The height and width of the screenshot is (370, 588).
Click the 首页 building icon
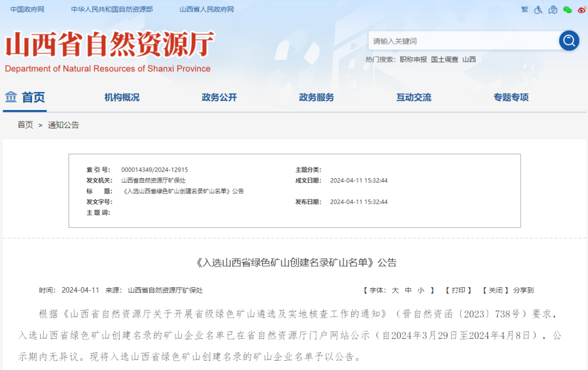(11, 97)
